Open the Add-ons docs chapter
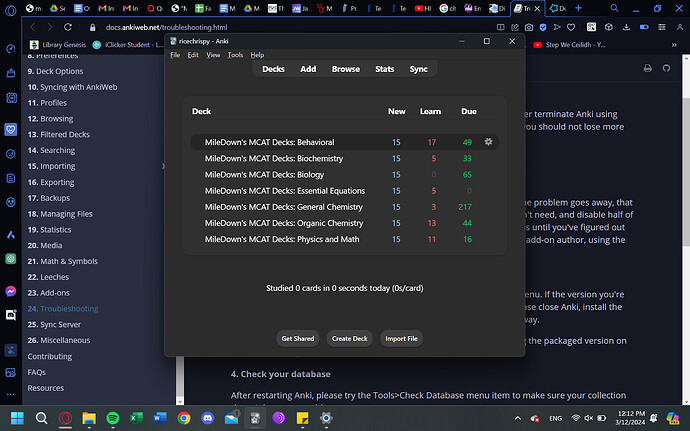The width and height of the screenshot is (690, 431). pos(48,293)
